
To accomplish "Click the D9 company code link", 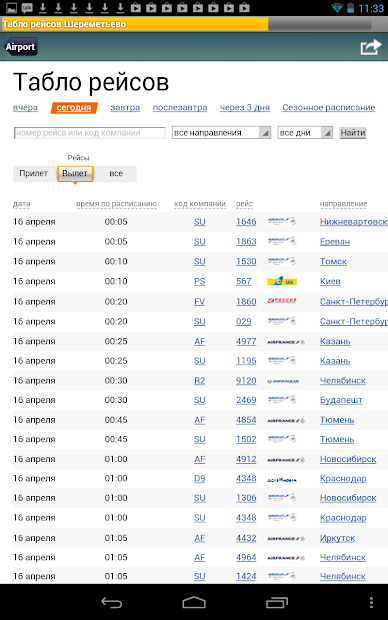I will point(199,478).
